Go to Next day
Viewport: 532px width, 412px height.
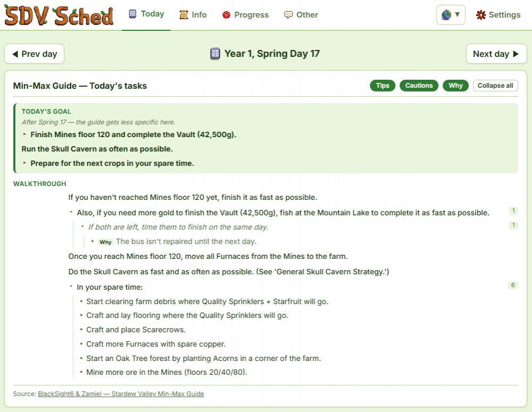pyautogui.click(x=496, y=54)
